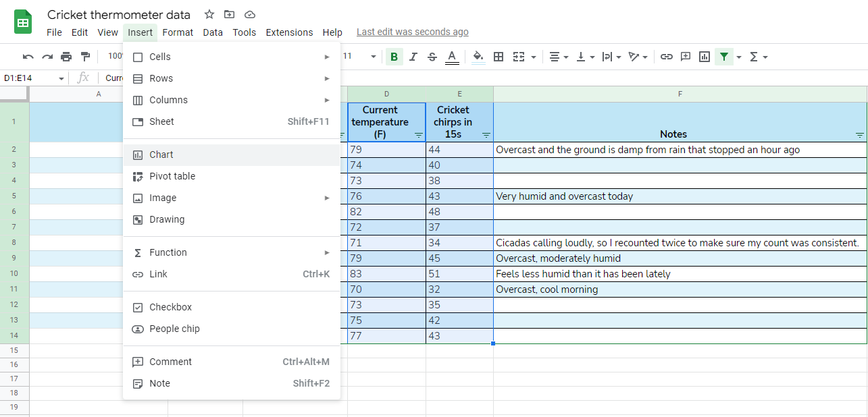The width and height of the screenshot is (868, 417).
Task: Toggle bold formatting button
Action: coord(394,57)
